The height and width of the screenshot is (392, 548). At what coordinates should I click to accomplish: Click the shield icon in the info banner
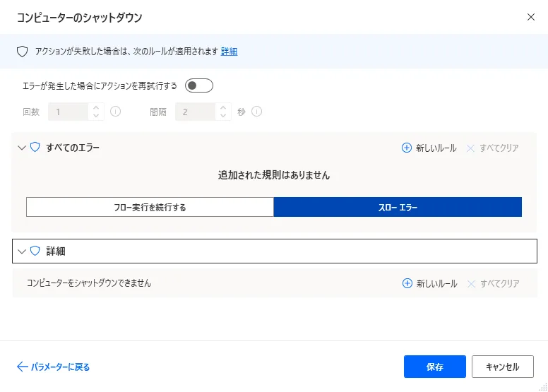[x=22, y=52]
